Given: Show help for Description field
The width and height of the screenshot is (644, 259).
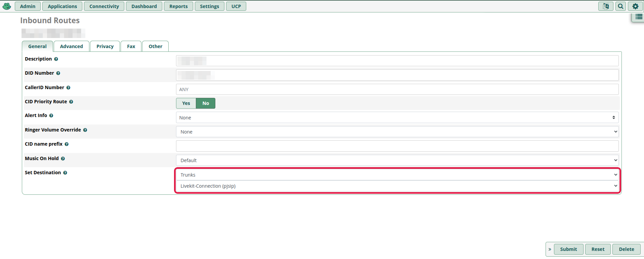Looking at the screenshot, I should pyautogui.click(x=56, y=59).
